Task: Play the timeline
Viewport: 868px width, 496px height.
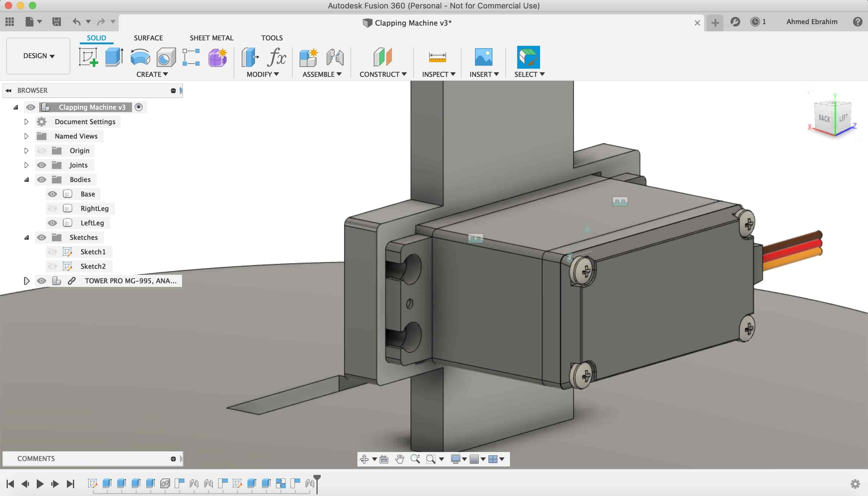Action: [x=40, y=484]
